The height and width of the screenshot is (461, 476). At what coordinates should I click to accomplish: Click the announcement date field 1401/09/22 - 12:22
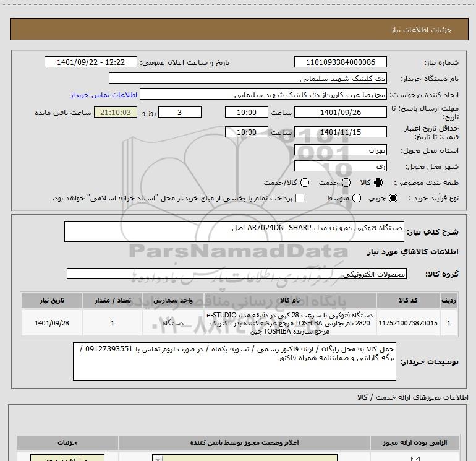click(x=91, y=62)
